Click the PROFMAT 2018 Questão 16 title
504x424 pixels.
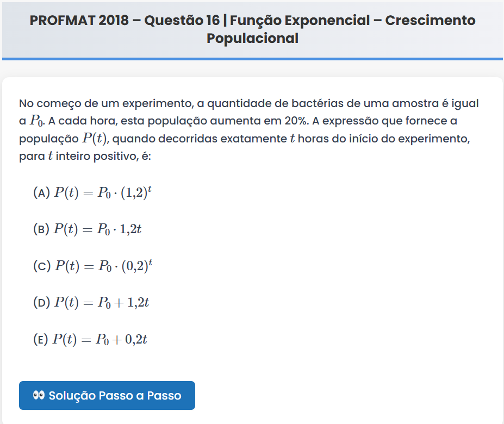(x=252, y=21)
